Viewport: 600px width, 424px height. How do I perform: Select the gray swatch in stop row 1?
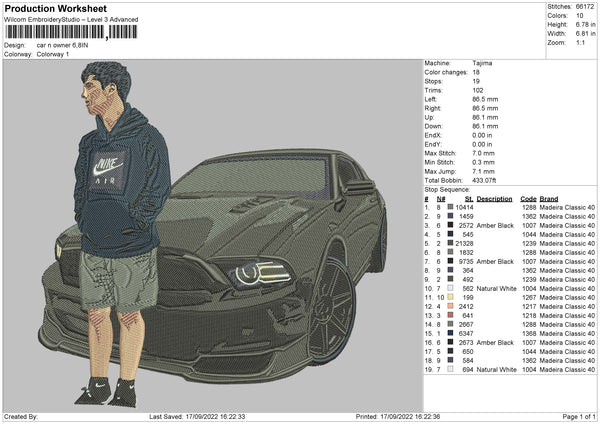click(450, 206)
